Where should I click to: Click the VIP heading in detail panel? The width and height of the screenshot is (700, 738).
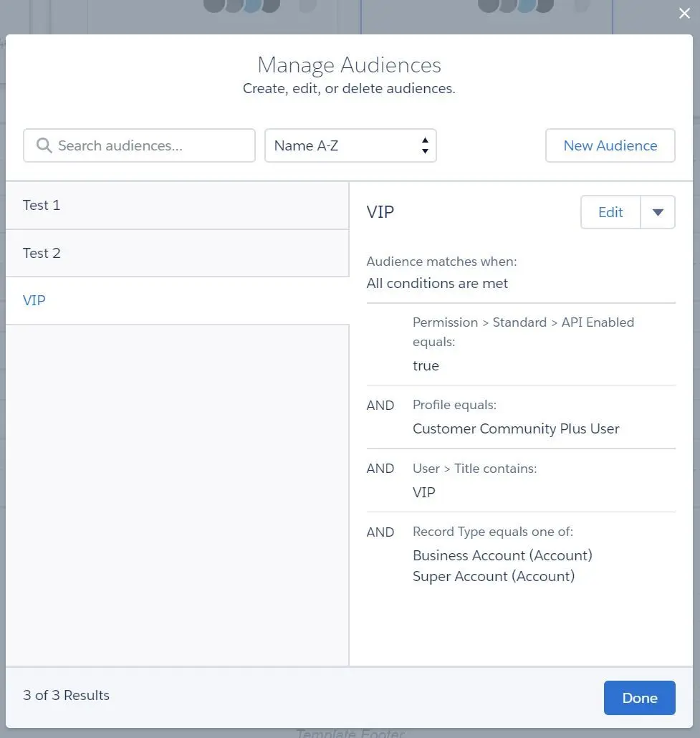click(380, 212)
